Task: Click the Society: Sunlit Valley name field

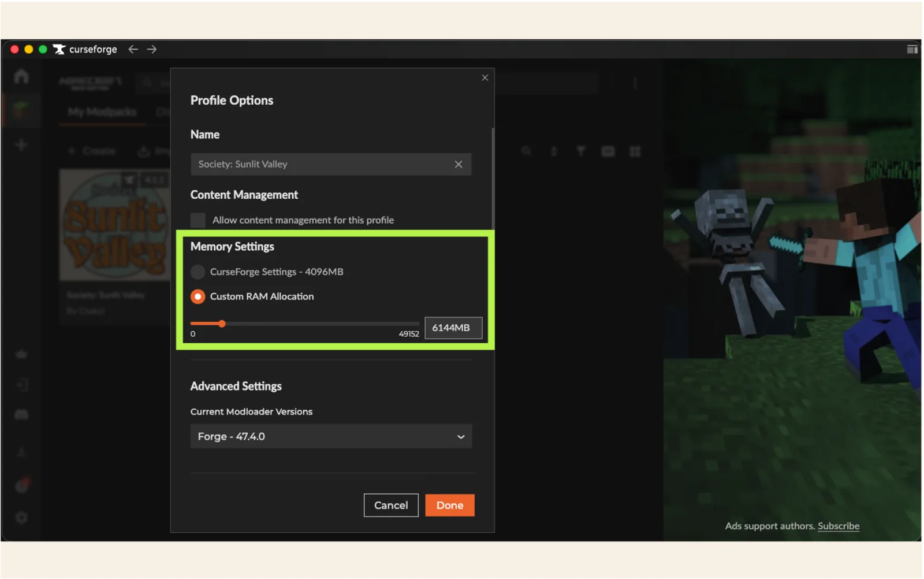Action: pyautogui.click(x=330, y=164)
